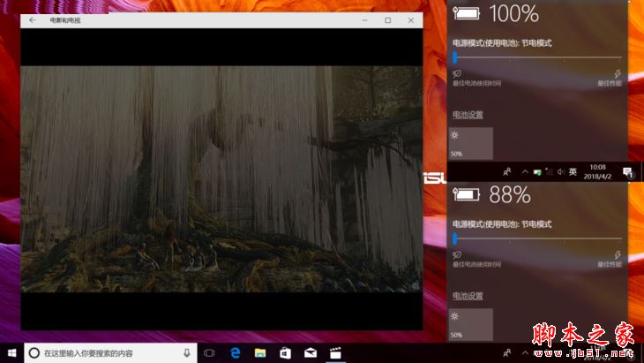644x363 pixels.
Task: Open the Mail app from the taskbar
Action: click(310, 353)
